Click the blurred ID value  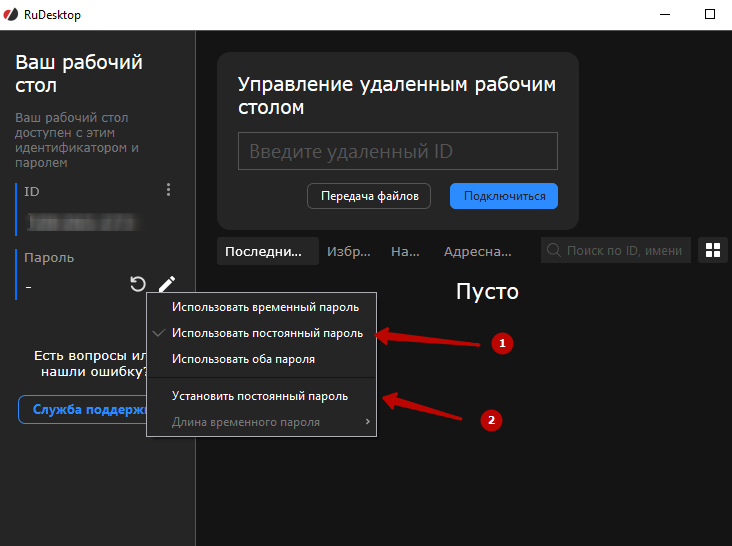(x=83, y=222)
